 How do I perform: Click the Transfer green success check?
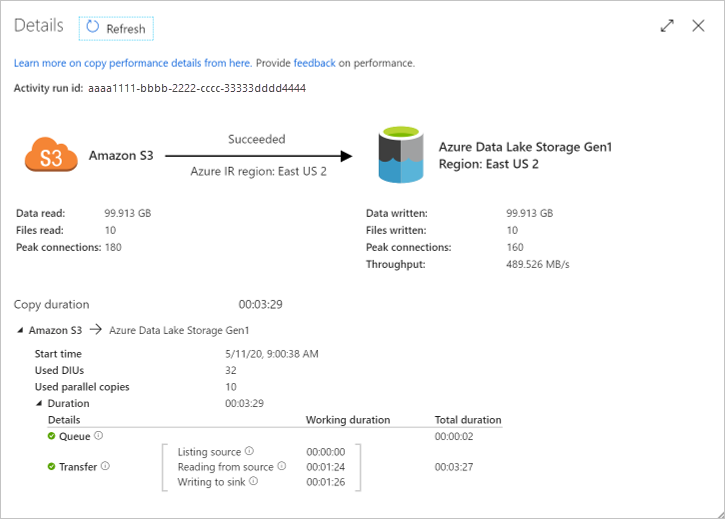51,466
